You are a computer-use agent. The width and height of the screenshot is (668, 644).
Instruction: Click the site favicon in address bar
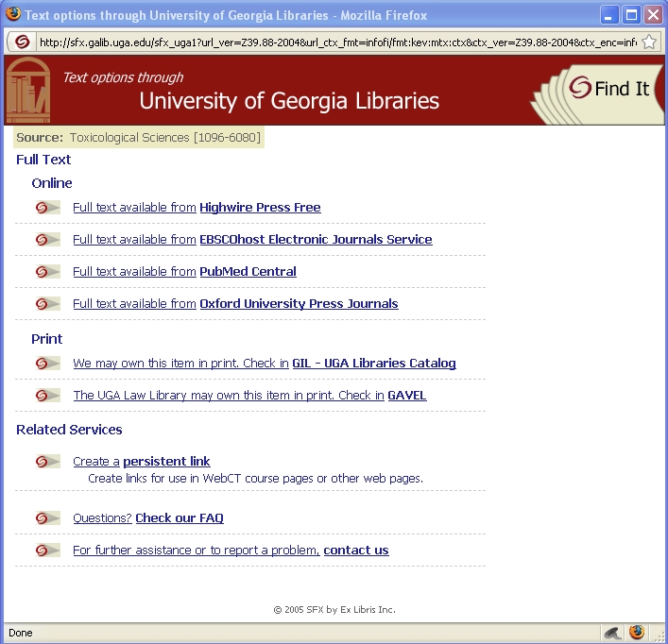[x=22, y=42]
